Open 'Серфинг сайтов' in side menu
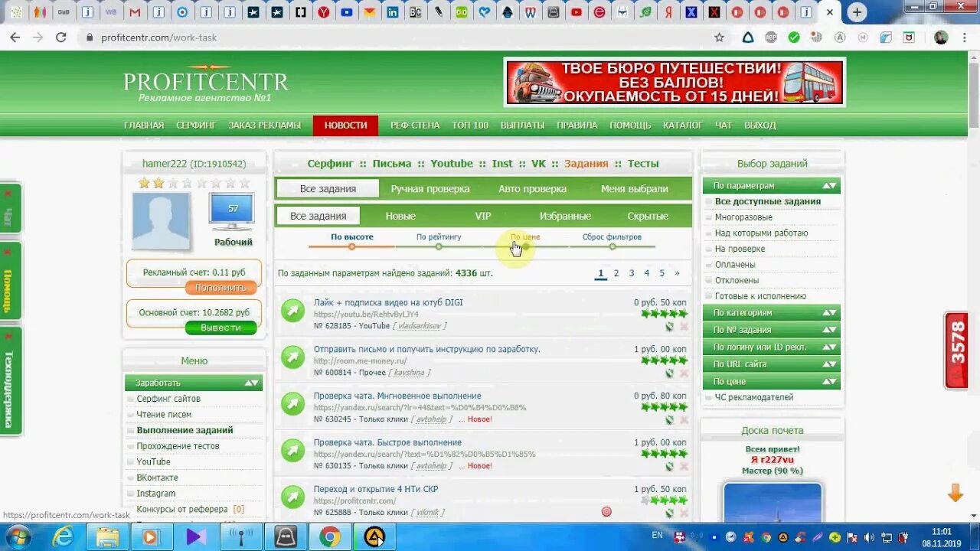Screen dimensions: 980x551 point(168,399)
